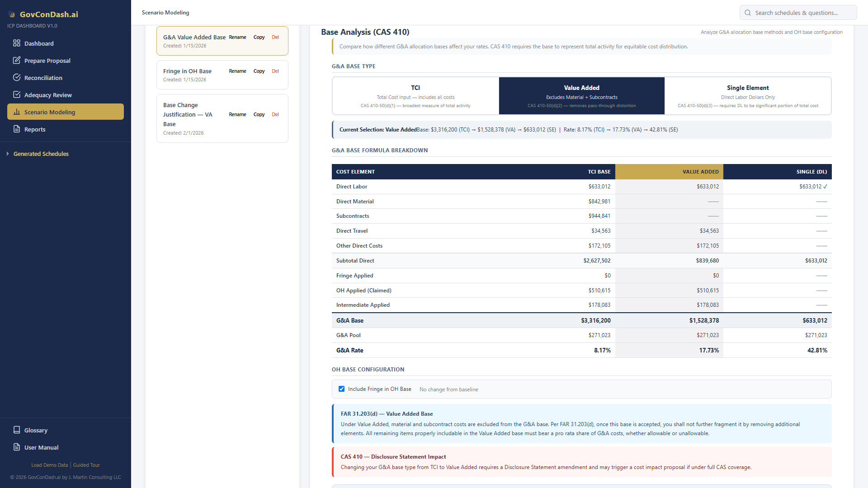Screen dimensions: 868x488
Task: Expand the Generated Schedules section
Action: 41,154
